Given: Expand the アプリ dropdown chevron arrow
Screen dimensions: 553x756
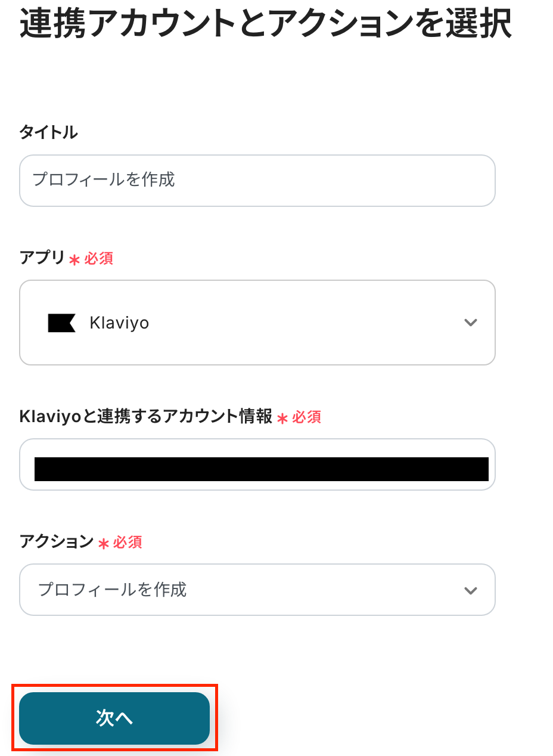Looking at the screenshot, I should click(x=471, y=323).
